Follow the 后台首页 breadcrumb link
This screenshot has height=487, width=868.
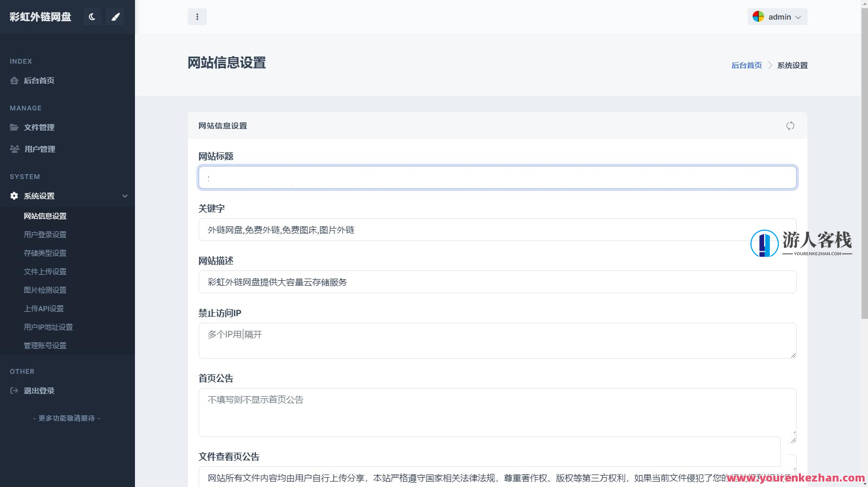point(747,65)
